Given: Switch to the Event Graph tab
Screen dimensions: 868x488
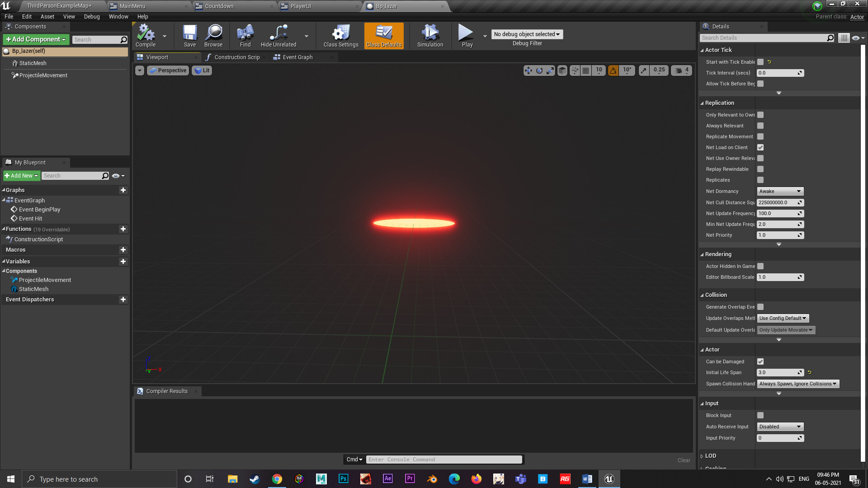Looking at the screenshot, I should [296, 57].
